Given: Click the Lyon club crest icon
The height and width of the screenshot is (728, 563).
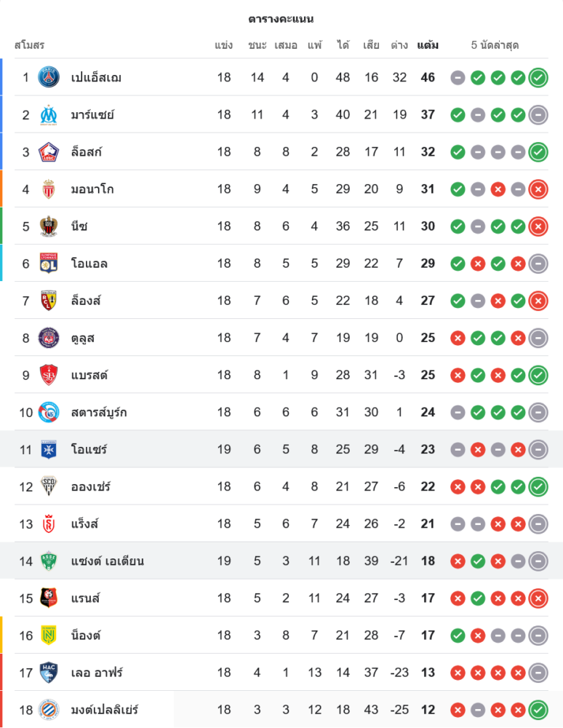Looking at the screenshot, I should point(49,264).
